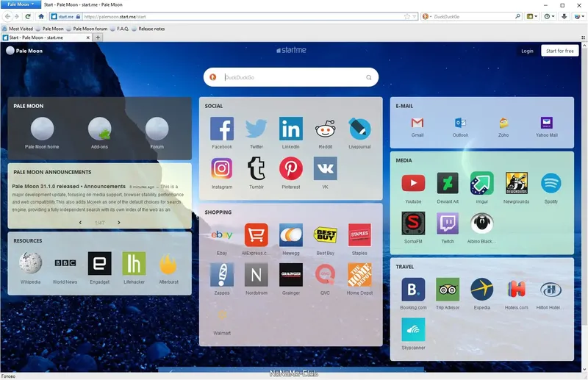Open the F.A.Q. bookmark

pyautogui.click(x=119, y=29)
